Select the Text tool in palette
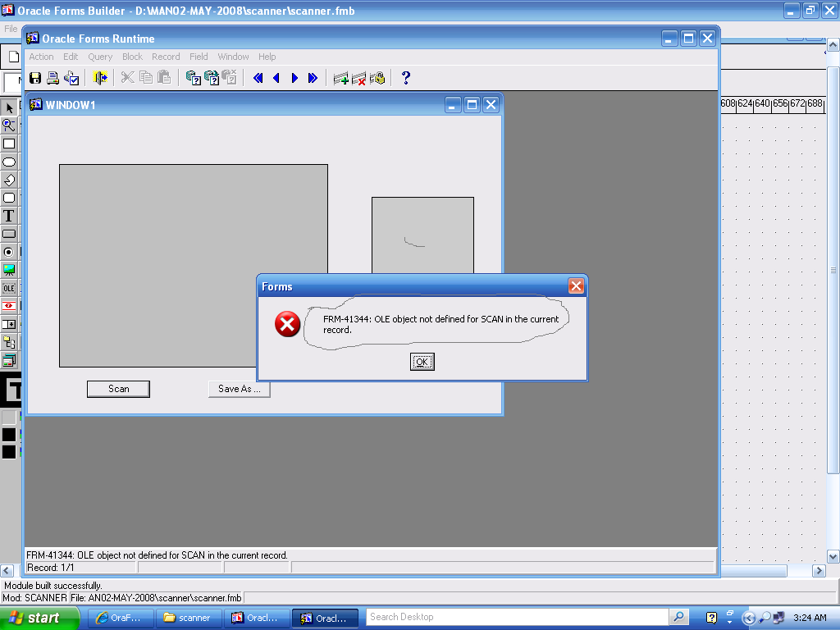This screenshot has width=840, height=630. point(9,216)
